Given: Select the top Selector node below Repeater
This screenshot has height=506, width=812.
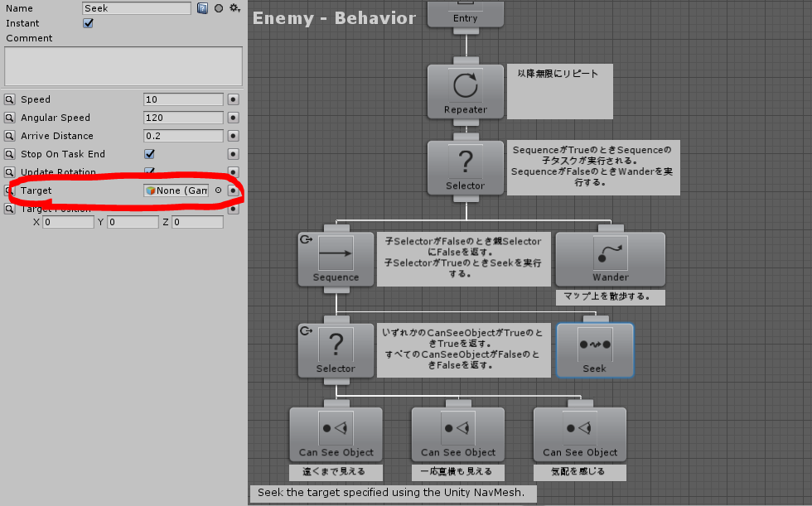Looking at the screenshot, I should tap(466, 167).
